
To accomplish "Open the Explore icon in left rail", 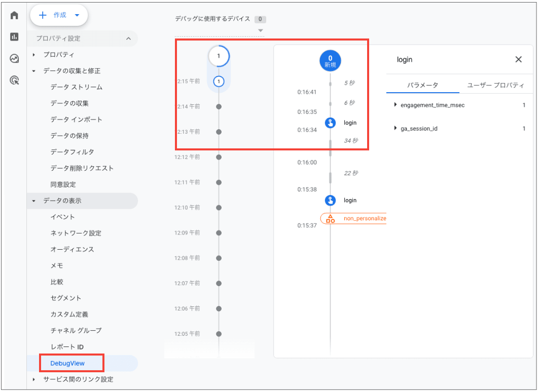I will (14, 59).
